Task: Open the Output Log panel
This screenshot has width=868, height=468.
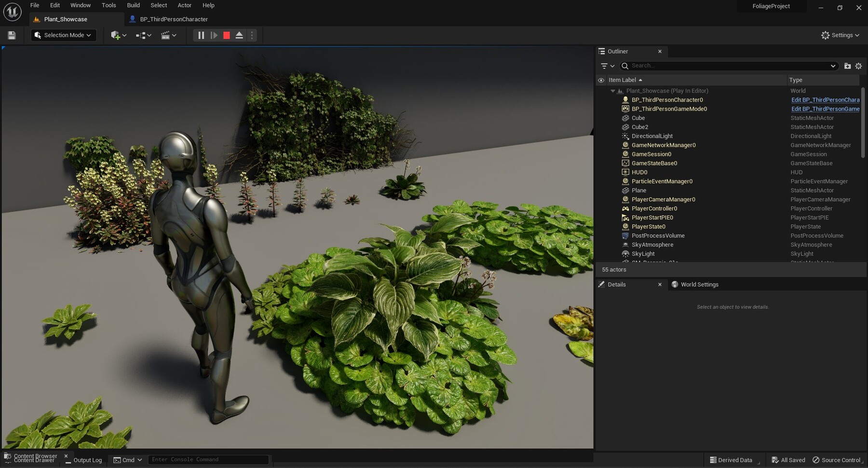Action: pos(88,460)
